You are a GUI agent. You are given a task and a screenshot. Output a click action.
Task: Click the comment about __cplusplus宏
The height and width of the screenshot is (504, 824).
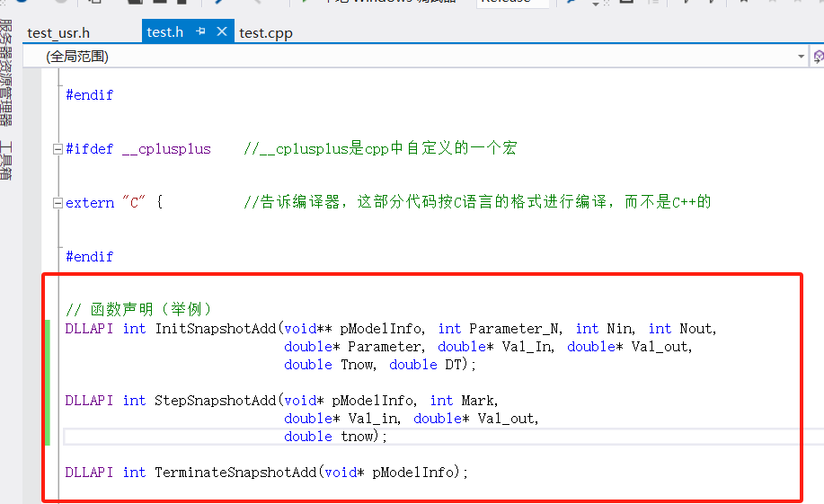click(380, 148)
